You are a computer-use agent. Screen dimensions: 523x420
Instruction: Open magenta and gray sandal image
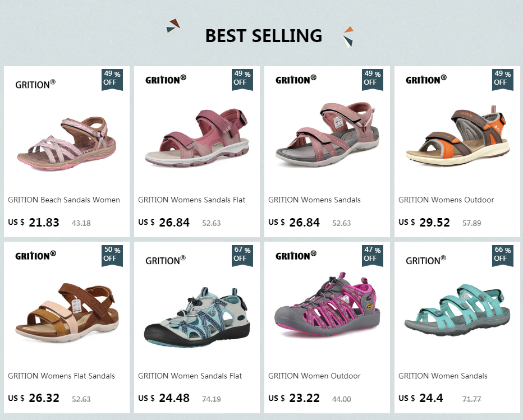pyautogui.click(x=327, y=308)
